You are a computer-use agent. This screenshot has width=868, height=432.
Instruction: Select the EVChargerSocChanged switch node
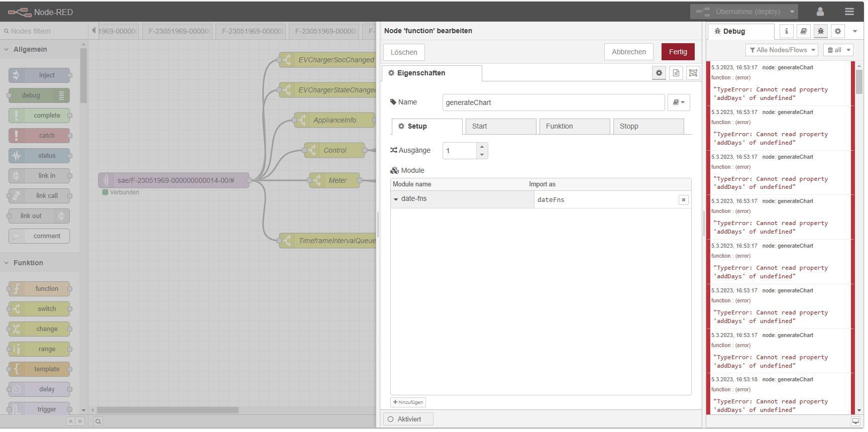328,60
